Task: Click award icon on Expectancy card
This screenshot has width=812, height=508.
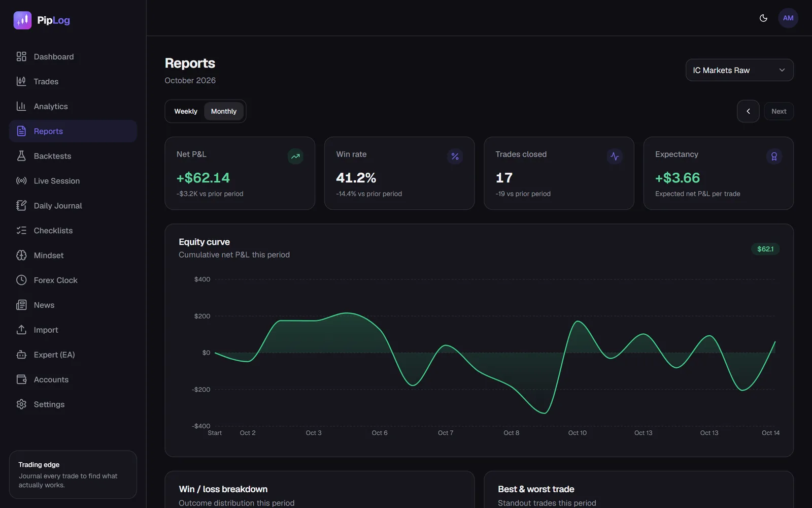Action: (774, 156)
